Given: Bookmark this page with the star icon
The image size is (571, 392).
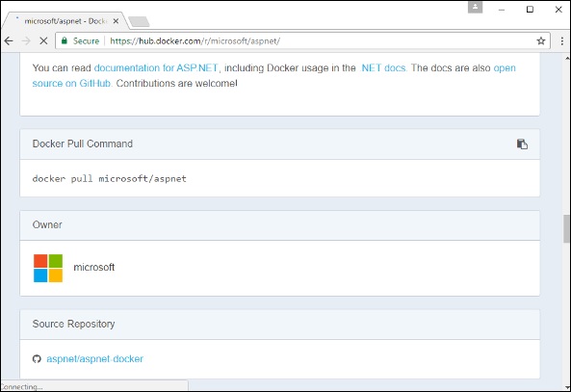Looking at the screenshot, I should (x=541, y=40).
